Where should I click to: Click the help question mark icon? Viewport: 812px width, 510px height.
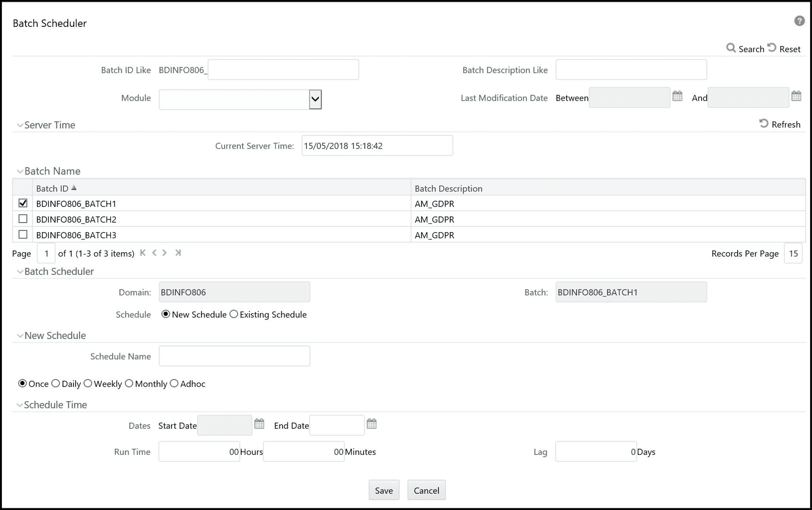799,21
